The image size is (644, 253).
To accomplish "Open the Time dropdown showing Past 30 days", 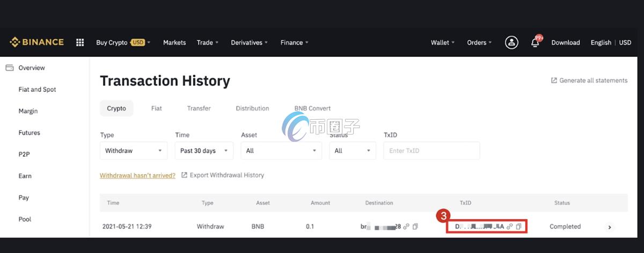I will tap(204, 151).
